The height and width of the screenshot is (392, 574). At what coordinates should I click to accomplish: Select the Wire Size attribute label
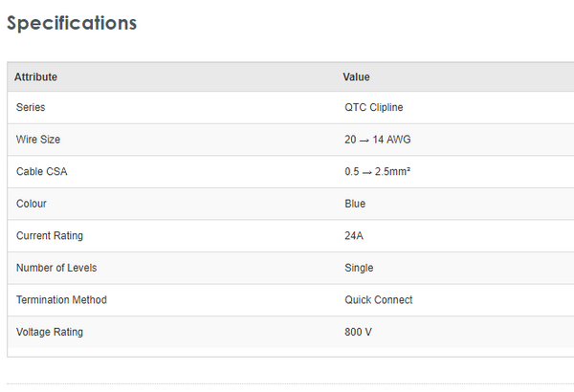coord(38,140)
